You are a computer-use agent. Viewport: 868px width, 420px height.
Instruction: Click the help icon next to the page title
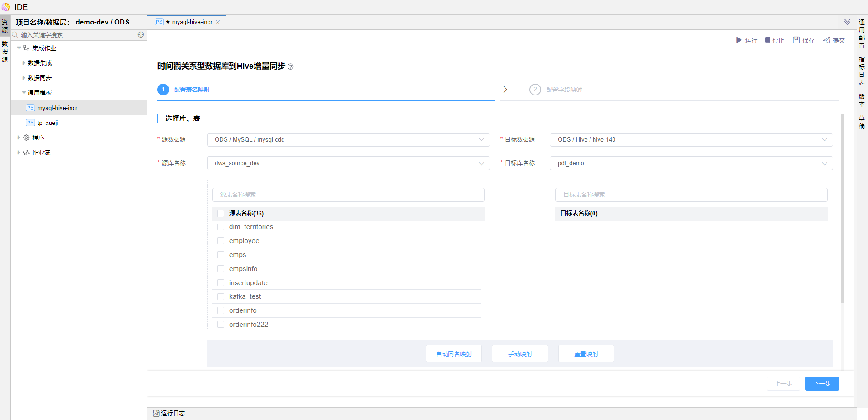click(291, 67)
